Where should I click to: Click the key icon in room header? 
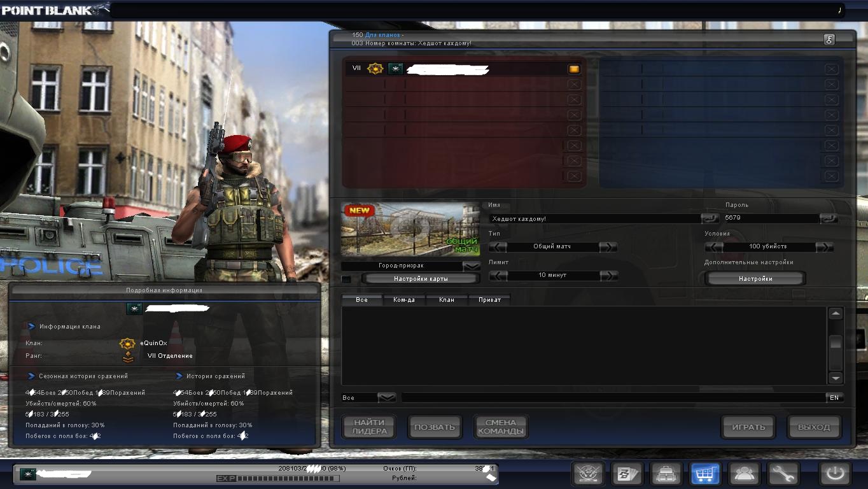(x=829, y=39)
